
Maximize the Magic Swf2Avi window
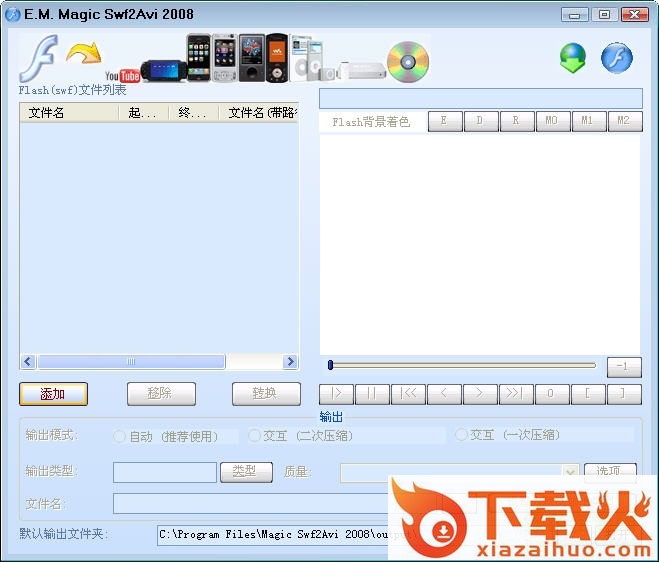[604, 15]
